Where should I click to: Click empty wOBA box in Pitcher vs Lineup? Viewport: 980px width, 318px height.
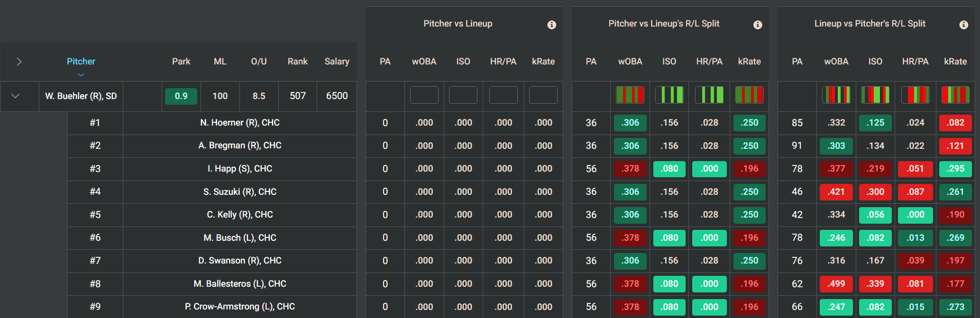point(424,95)
